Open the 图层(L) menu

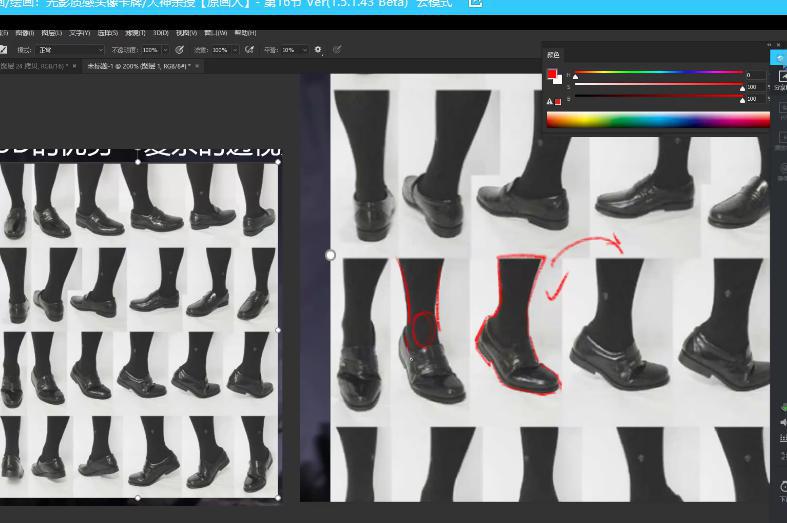pyautogui.click(x=51, y=33)
